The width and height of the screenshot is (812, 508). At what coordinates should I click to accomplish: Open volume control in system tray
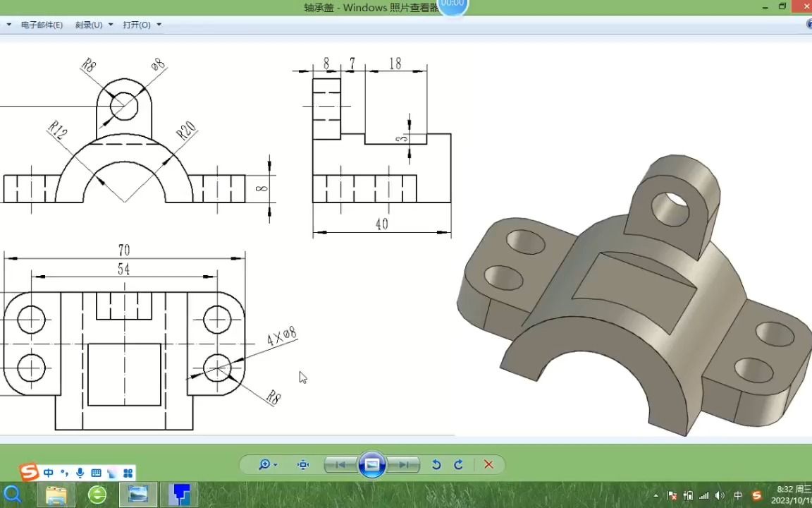point(720,495)
